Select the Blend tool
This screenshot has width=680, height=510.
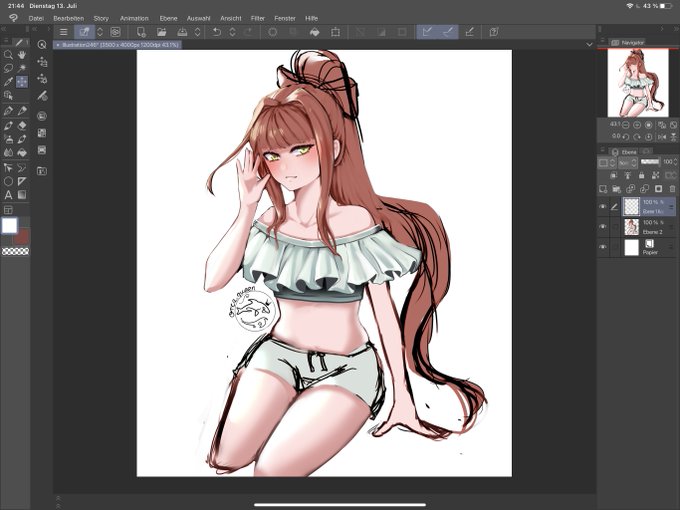pyautogui.click(x=8, y=152)
